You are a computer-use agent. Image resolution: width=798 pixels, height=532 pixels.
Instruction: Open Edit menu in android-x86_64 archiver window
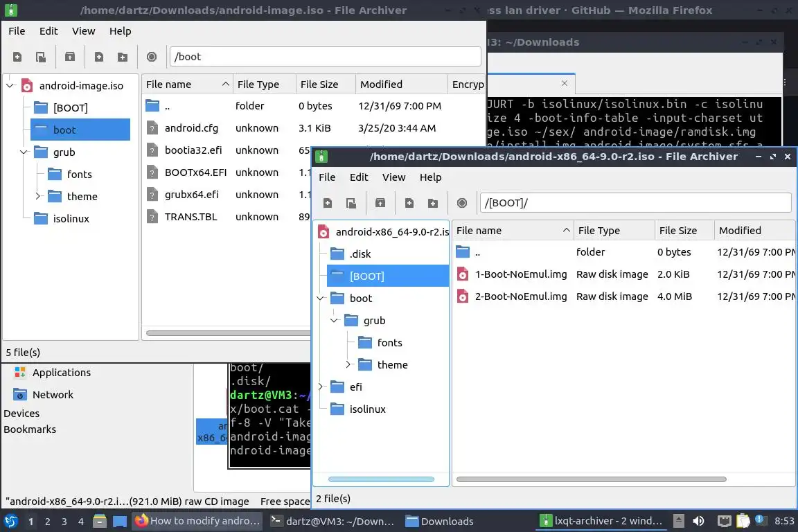tap(358, 177)
